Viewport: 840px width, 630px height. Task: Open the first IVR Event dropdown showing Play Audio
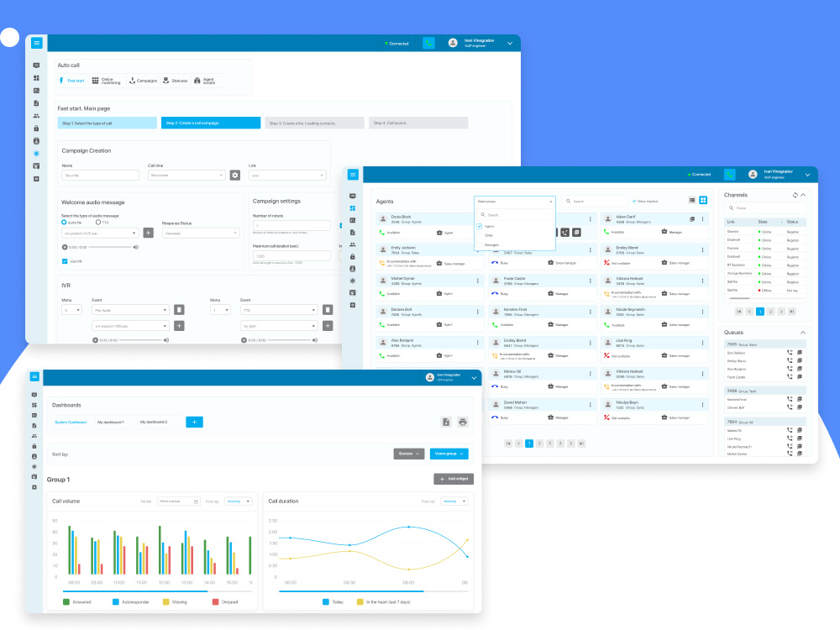coord(131,310)
